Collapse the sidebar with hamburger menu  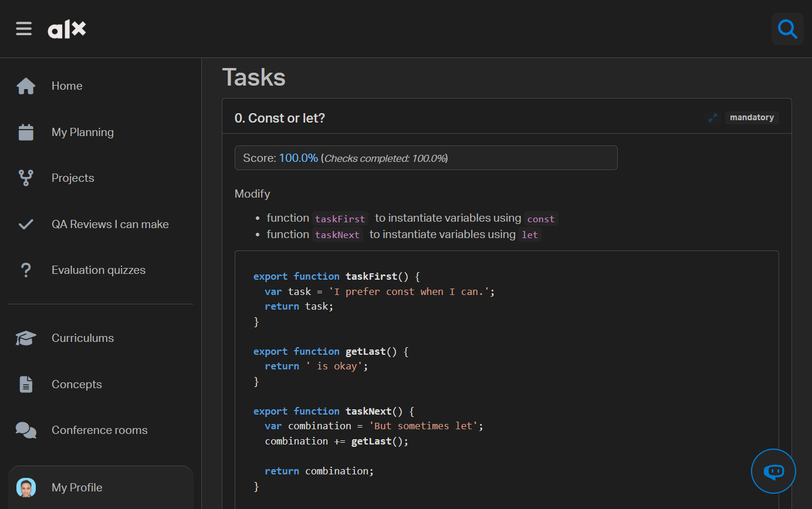(x=23, y=28)
